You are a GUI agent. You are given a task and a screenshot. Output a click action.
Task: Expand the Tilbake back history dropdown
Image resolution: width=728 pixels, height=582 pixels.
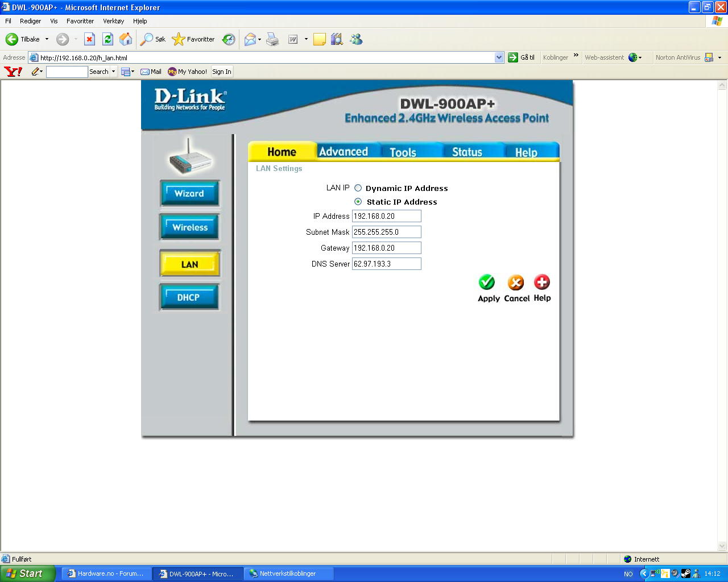coord(47,39)
